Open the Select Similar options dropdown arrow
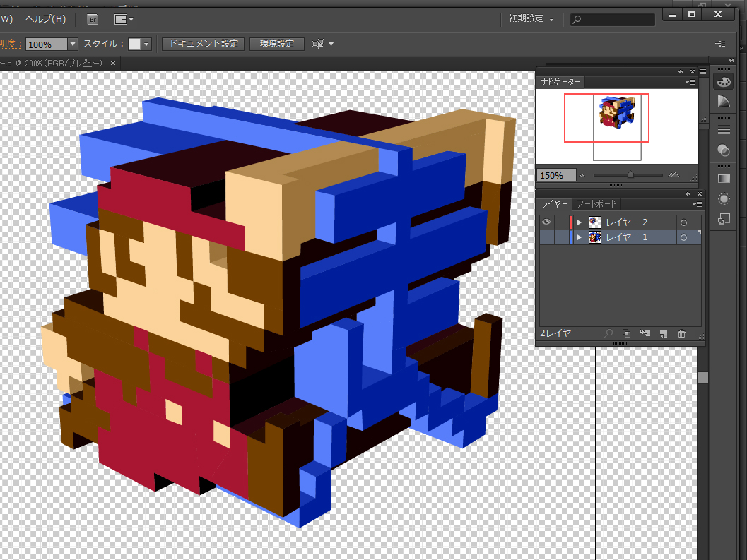Viewport: 747px width, 560px height. [331, 44]
